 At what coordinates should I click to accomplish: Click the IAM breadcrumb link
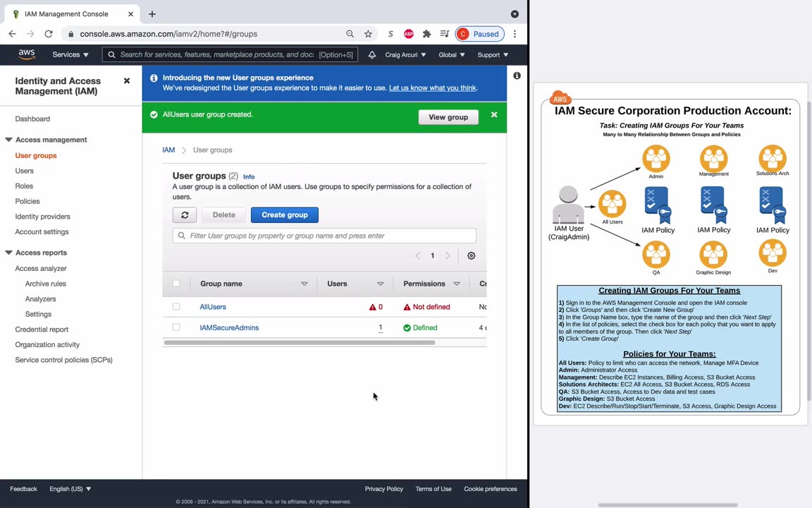tap(168, 150)
